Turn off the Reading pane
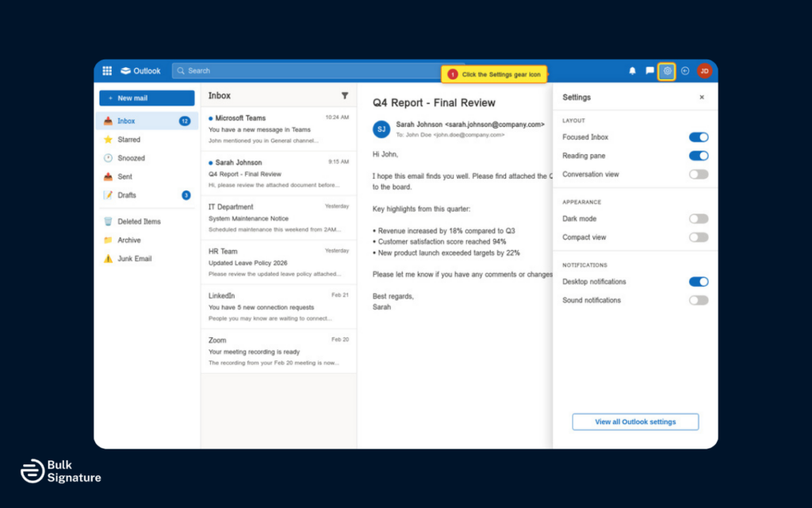Image resolution: width=812 pixels, height=508 pixels. [x=698, y=156]
